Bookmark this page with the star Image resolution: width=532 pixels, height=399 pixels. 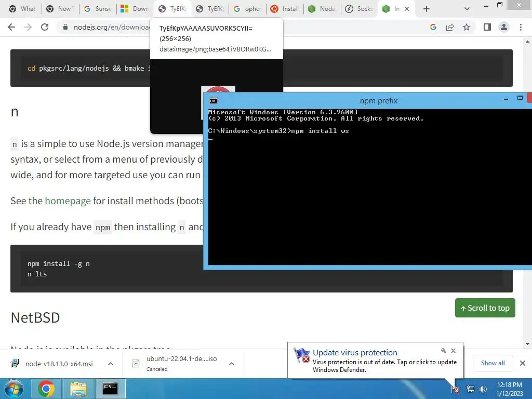click(x=467, y=27)
